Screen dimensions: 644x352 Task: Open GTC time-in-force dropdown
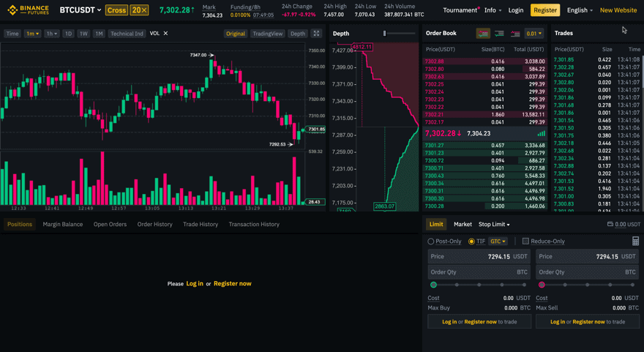point(498,241)
